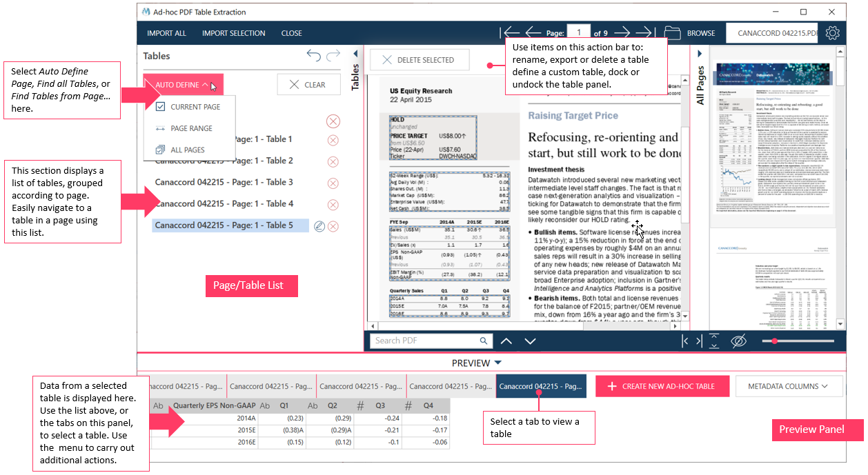The height and width of the screenshot is (475, 868).
Task: Fit PDF to width icon
Action: (x=691, y=341)
